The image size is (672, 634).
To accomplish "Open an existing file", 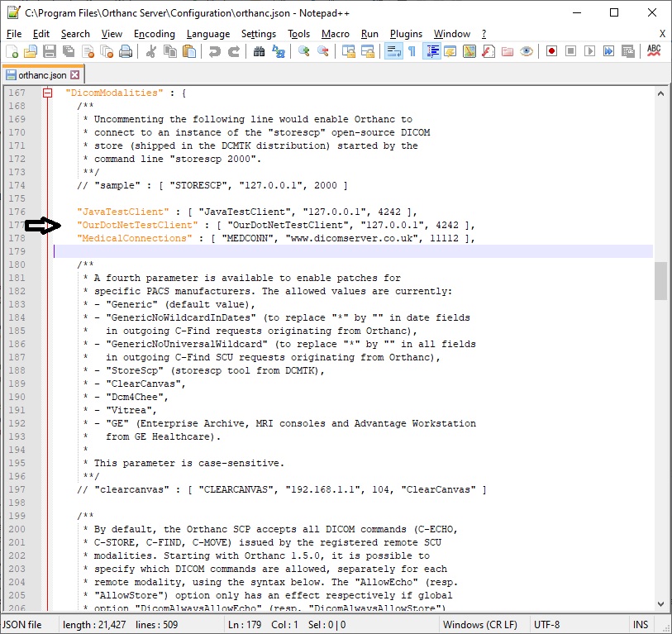I will pos(31,51).
